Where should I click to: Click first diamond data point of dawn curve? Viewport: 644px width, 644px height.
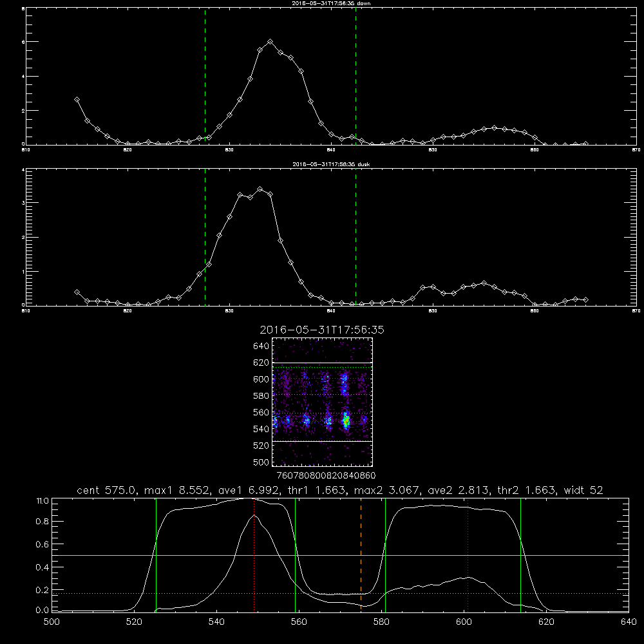coord(77,99)
